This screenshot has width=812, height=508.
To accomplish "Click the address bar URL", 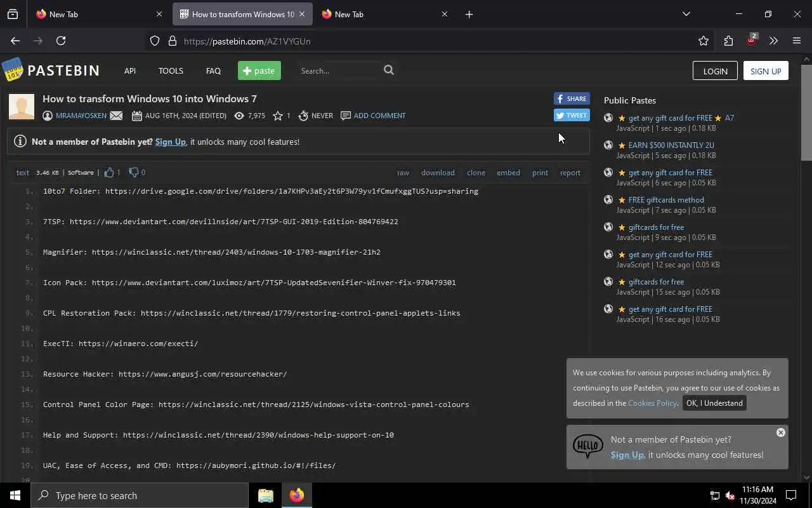I will (x=247, y=41).
